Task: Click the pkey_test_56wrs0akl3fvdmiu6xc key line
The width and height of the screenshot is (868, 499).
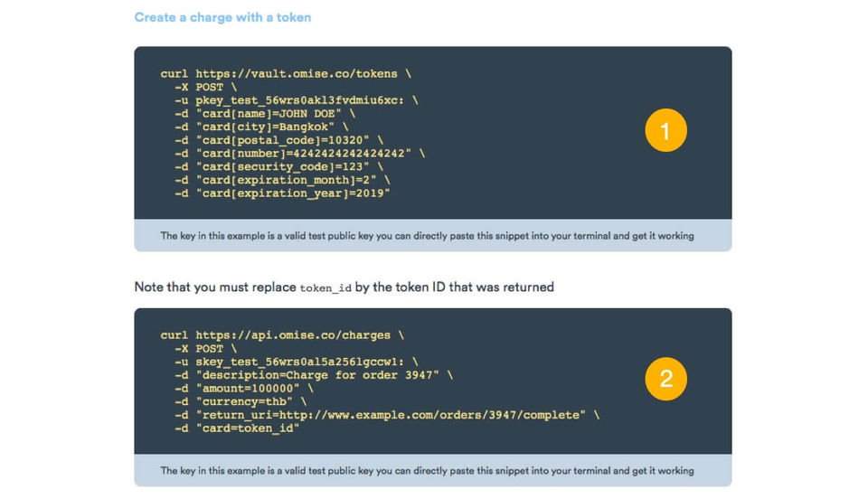Action: pos(297,100)
